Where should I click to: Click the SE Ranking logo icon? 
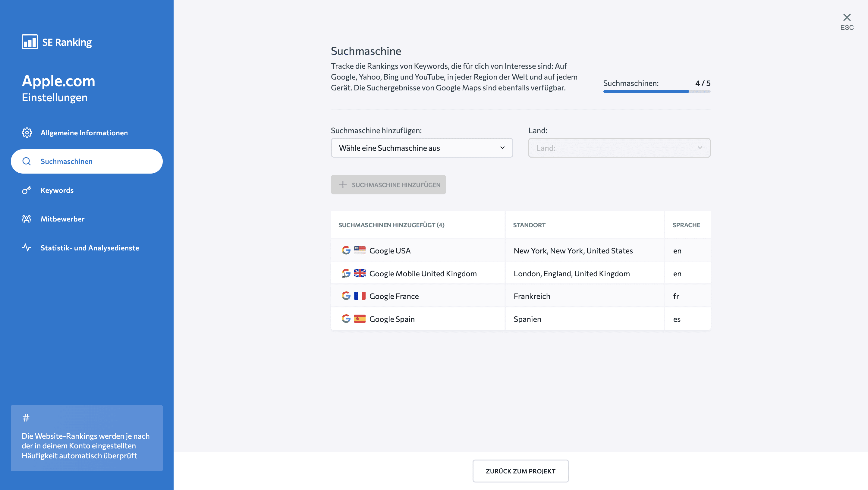tap(30, 42)
